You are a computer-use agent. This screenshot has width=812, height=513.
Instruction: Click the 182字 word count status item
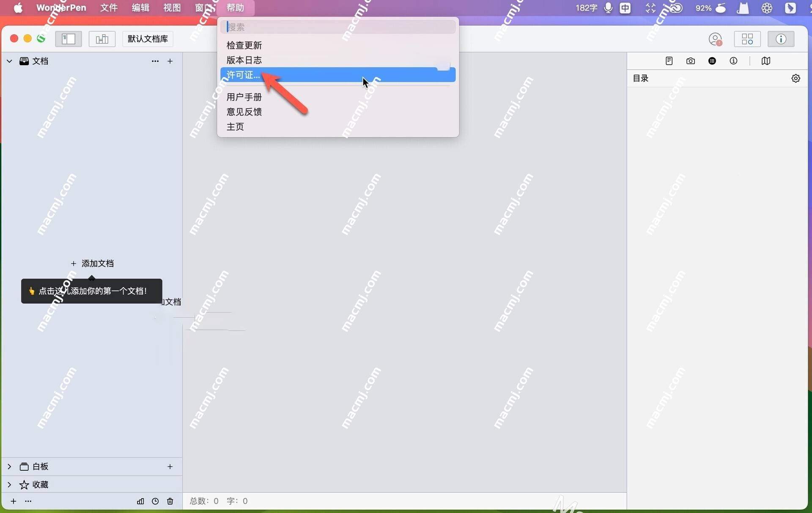[586, 8]
